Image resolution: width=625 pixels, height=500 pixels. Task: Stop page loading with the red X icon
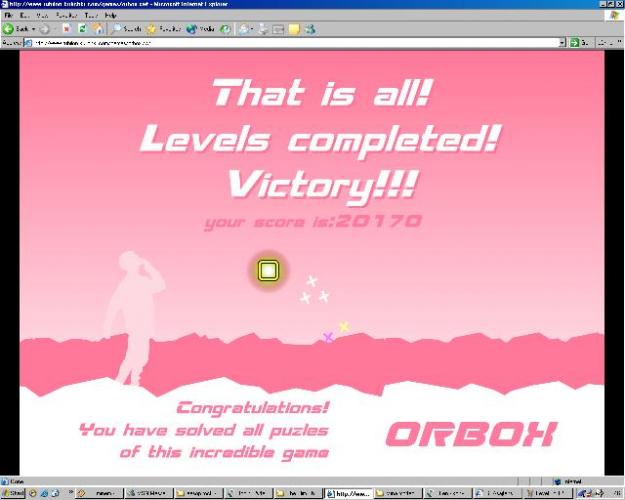pos(67,29)
